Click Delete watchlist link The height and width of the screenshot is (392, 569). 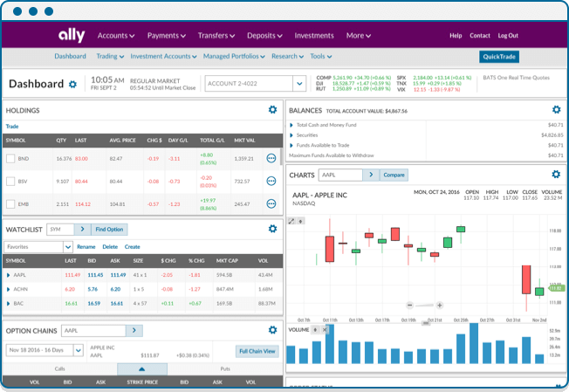pos(110,247)
